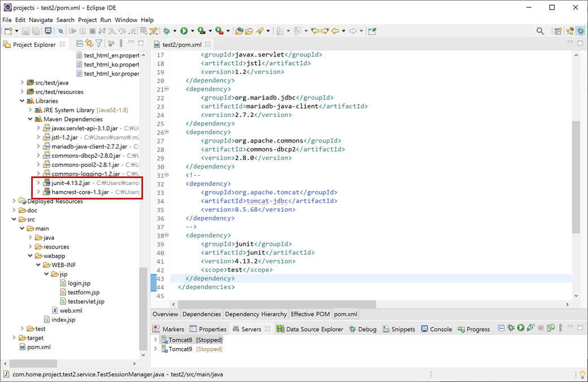Open the Window menu
This screenshot has height=382, width=588.
click(x=126, y=20)
